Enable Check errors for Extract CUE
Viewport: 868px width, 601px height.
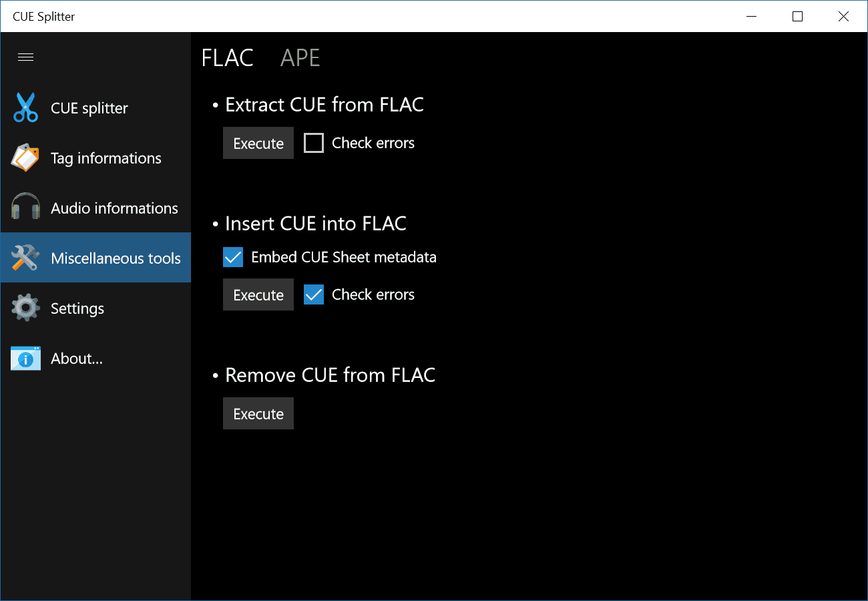(x=314, y=143)
